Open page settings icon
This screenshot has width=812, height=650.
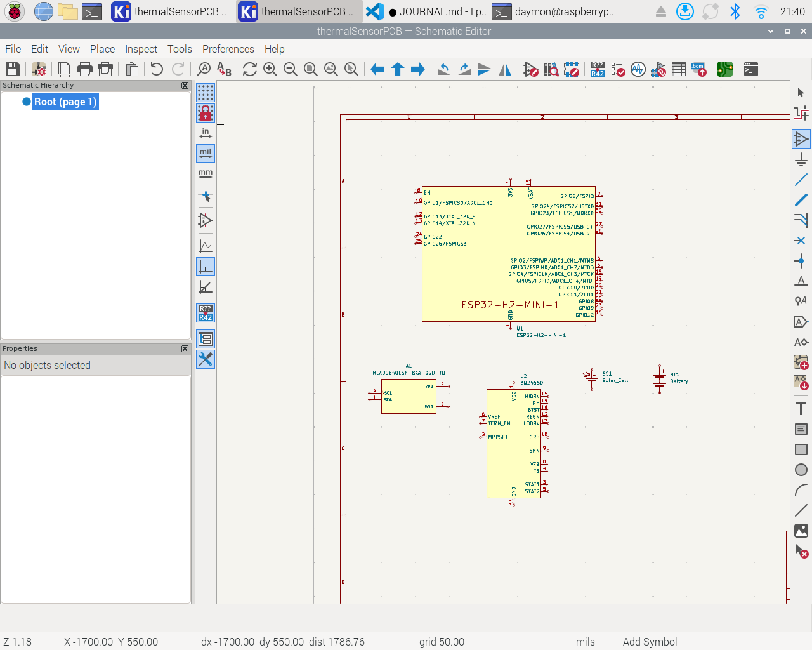coord(64,69)
